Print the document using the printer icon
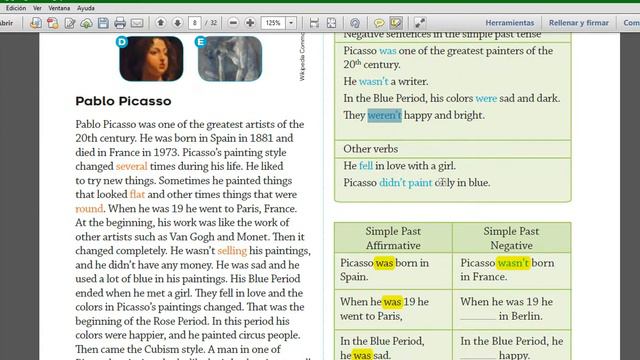The height and width of the screenshot is (360, 640). tap(120, 23)
